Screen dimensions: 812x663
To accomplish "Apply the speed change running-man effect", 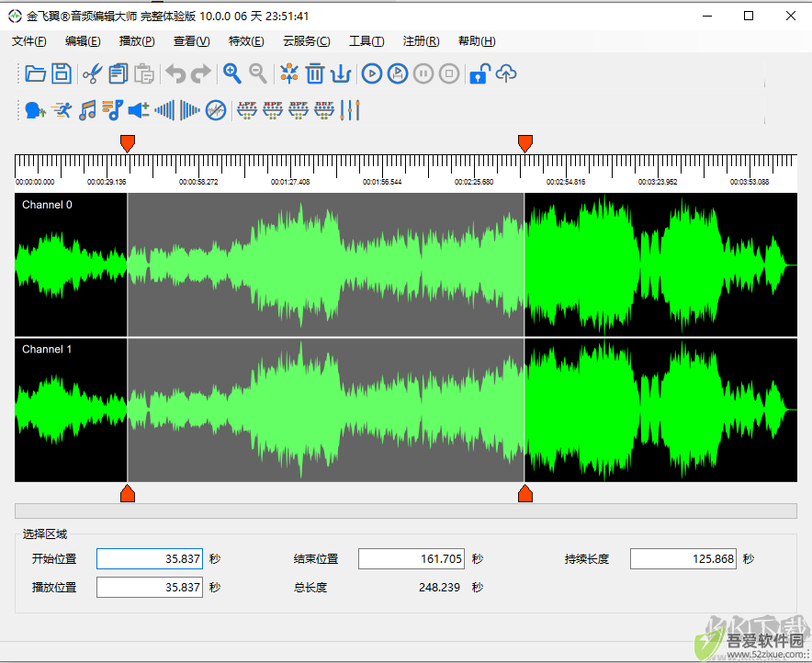I will tap(62, 110).
